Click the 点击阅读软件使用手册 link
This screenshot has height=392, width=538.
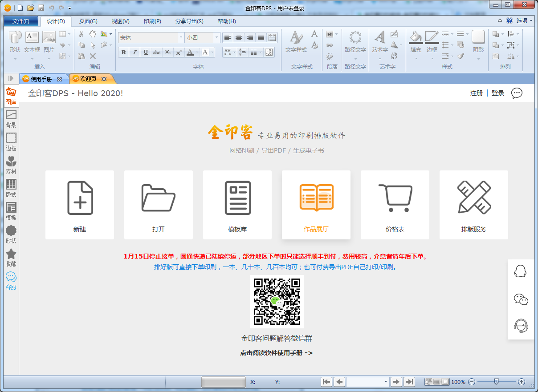click(x=276, y=353)
